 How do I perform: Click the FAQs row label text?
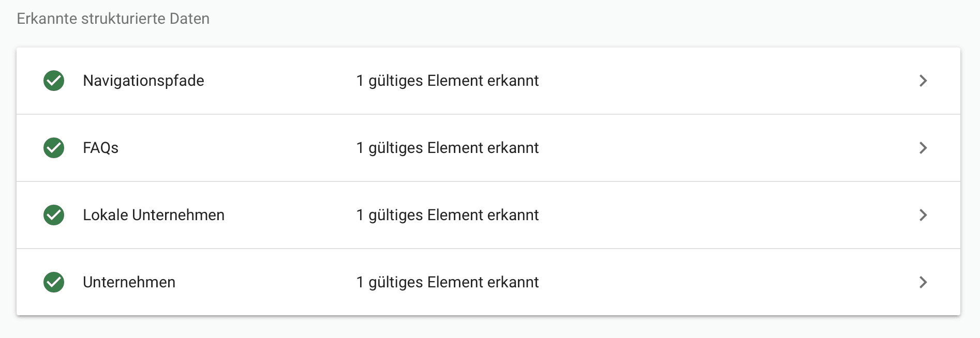[x=100, y=148]
